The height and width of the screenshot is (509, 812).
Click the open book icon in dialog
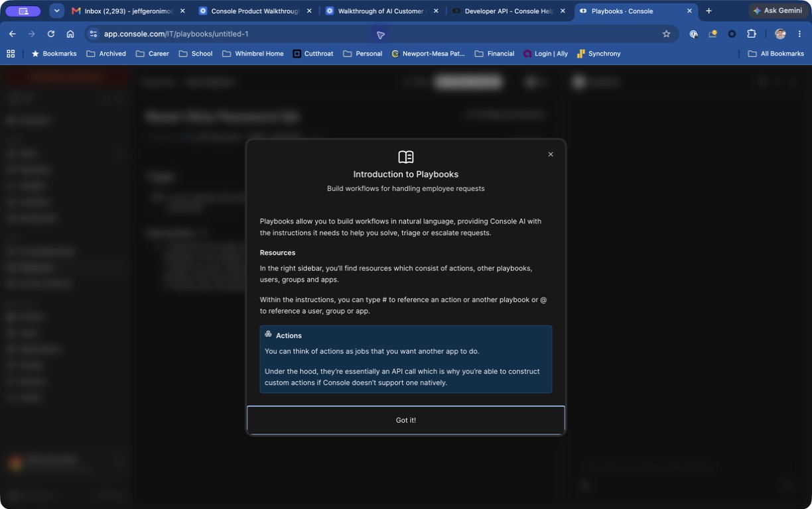coord(406,157)
